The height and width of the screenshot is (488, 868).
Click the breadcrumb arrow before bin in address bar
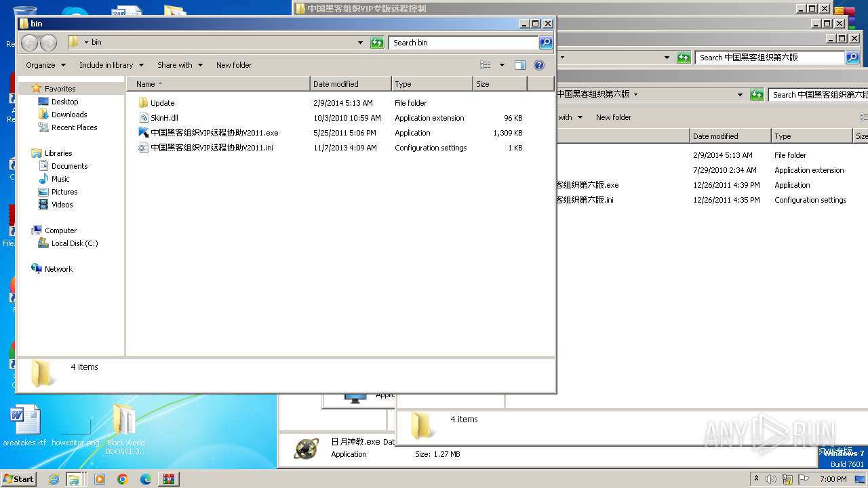86,42
